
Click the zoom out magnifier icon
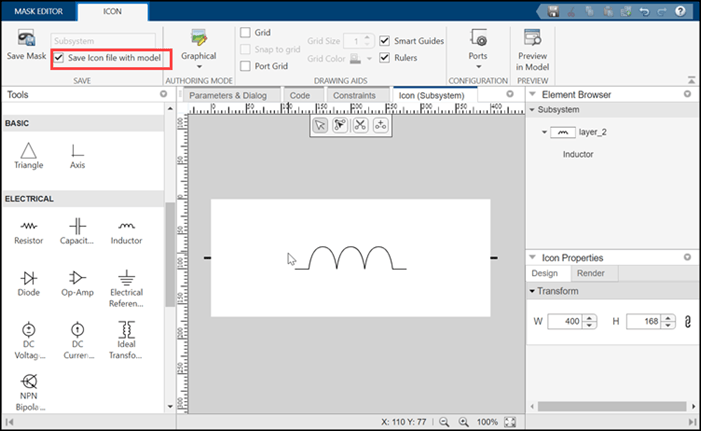click(x=444, y=422)
